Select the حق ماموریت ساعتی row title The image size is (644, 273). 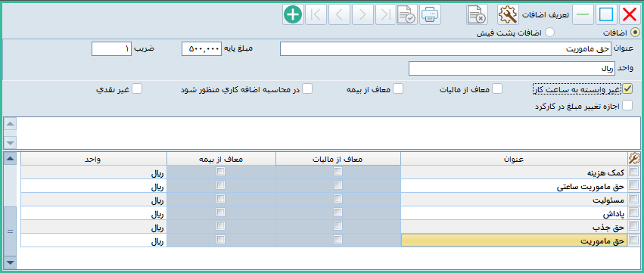[514, 185]
